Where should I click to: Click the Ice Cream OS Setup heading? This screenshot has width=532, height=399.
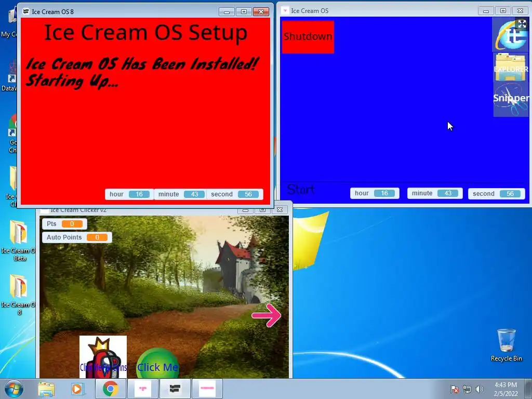pyautogui.click(x=146, y=33)
